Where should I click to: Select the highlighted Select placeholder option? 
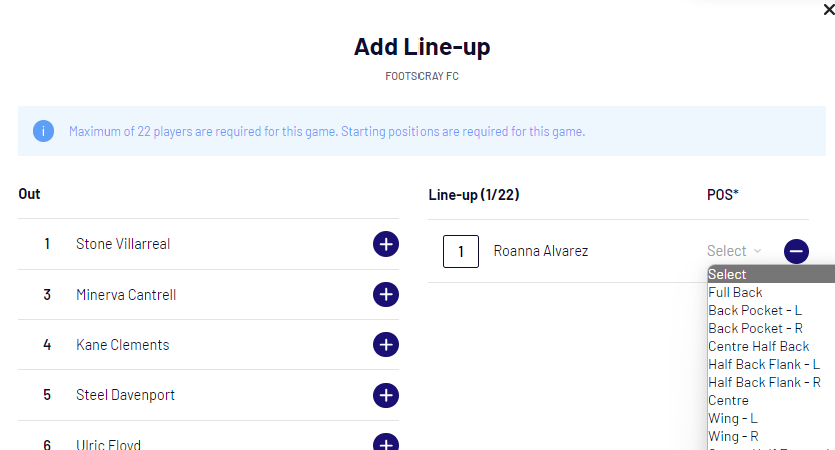(728, 274)
